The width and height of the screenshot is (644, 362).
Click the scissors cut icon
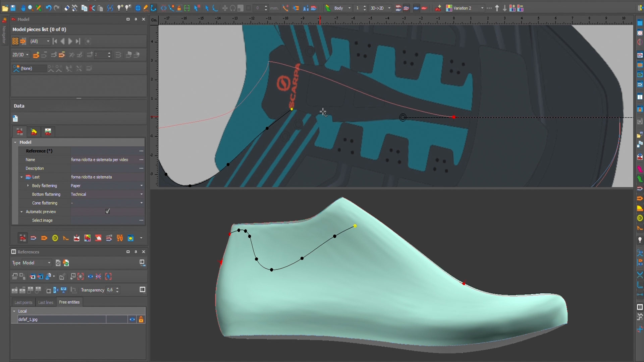pyautogui.click(x=92, y=8)
